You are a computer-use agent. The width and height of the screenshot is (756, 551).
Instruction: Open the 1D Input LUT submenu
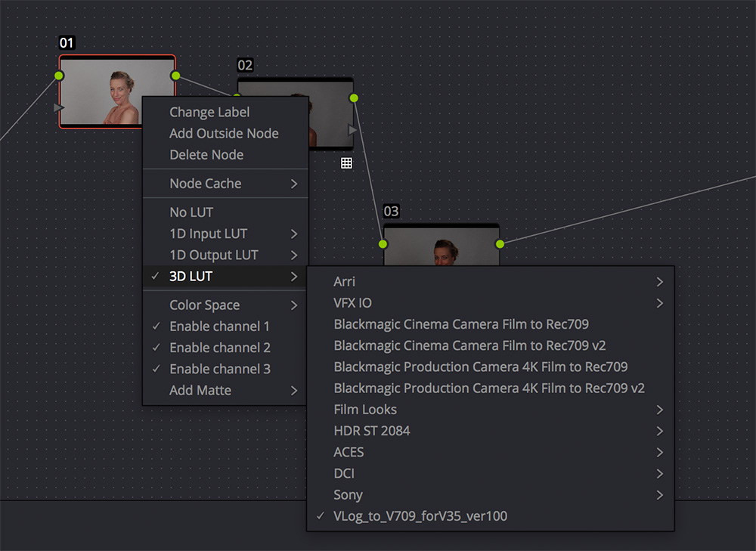click(225, 234)
